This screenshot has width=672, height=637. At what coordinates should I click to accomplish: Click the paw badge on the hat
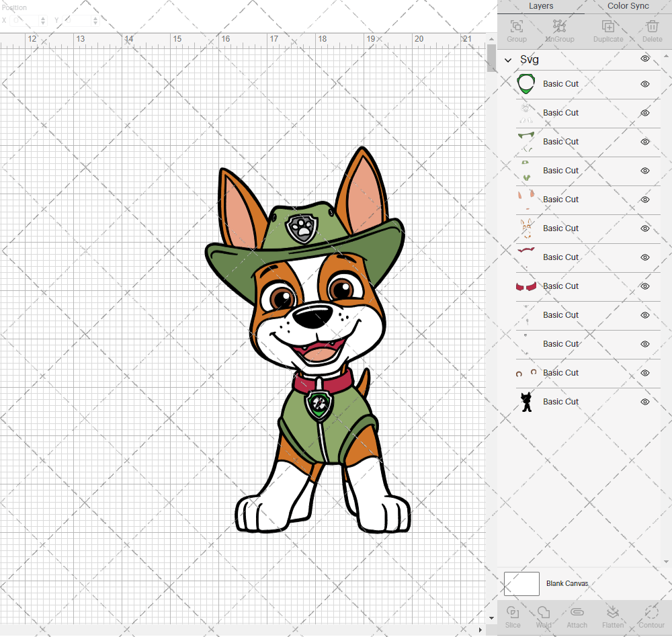coord(302,228)
